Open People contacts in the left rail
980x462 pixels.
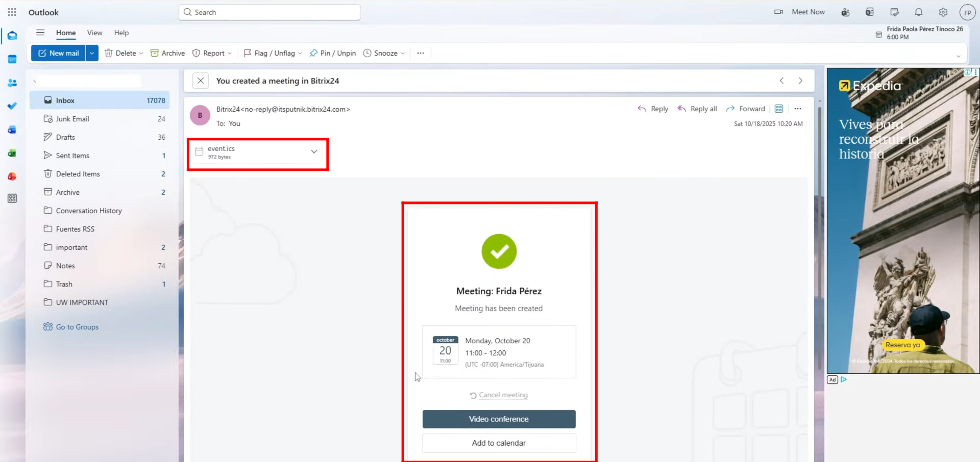pyautogui.click(x=12, y=83)
